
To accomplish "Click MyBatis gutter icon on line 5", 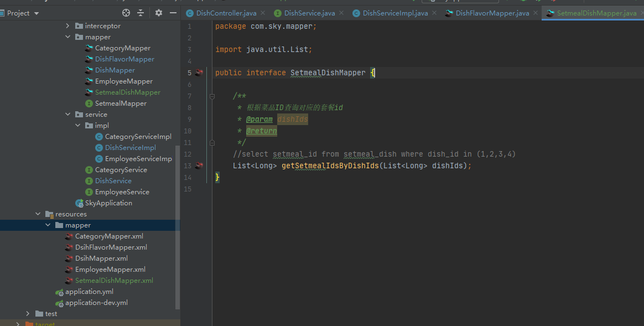I will pyautogui.click(x=199, y=73).
